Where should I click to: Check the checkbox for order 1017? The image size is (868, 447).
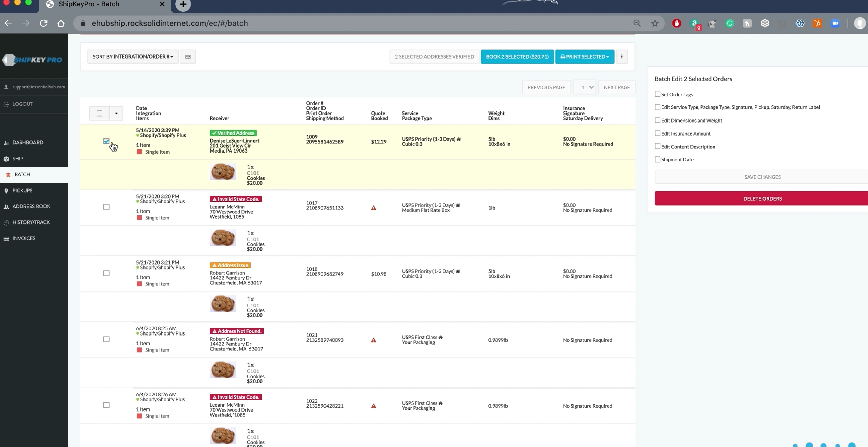[106, 207]
